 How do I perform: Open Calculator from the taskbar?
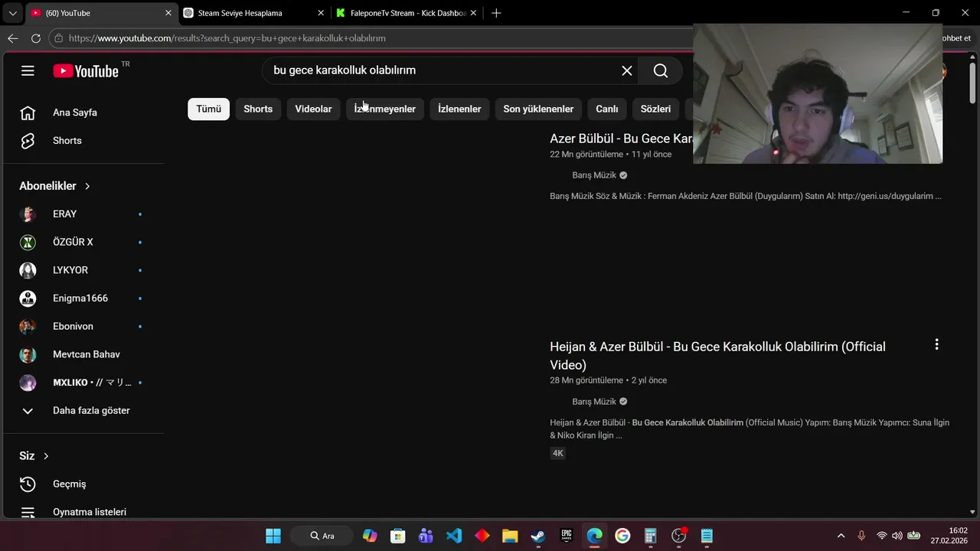(x=651, y=536)
